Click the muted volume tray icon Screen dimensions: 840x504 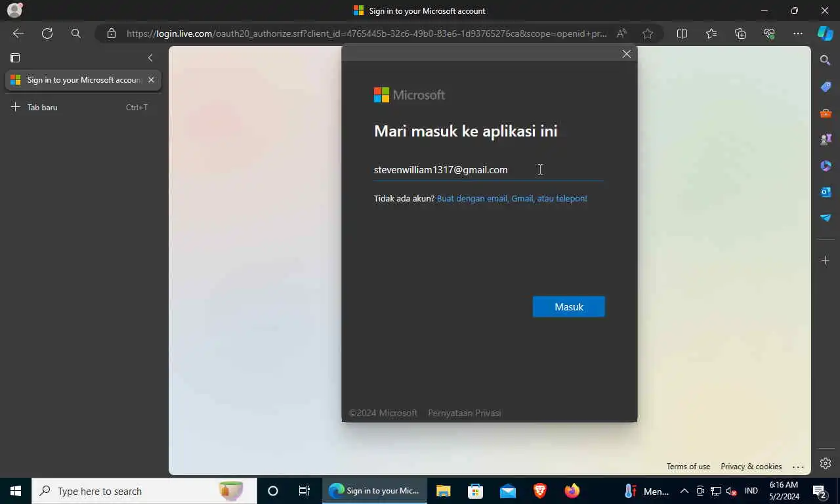tap(732, 491)
